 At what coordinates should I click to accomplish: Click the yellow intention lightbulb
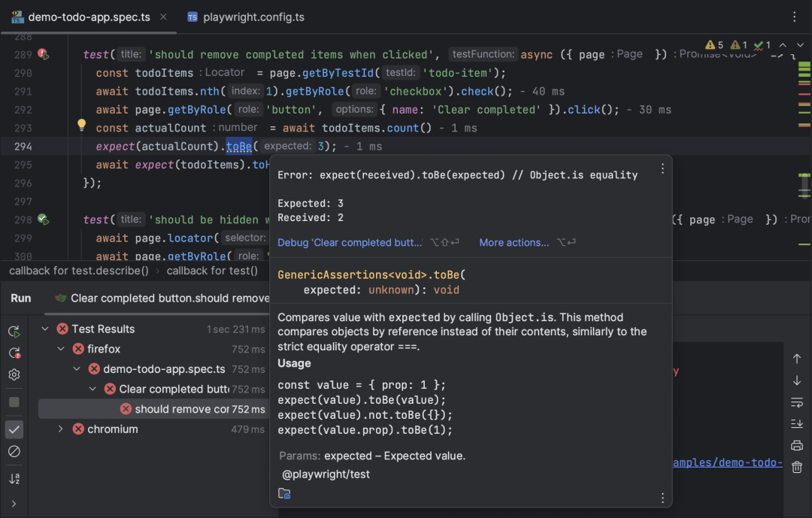pyautogui.click(x=81, y=124)
